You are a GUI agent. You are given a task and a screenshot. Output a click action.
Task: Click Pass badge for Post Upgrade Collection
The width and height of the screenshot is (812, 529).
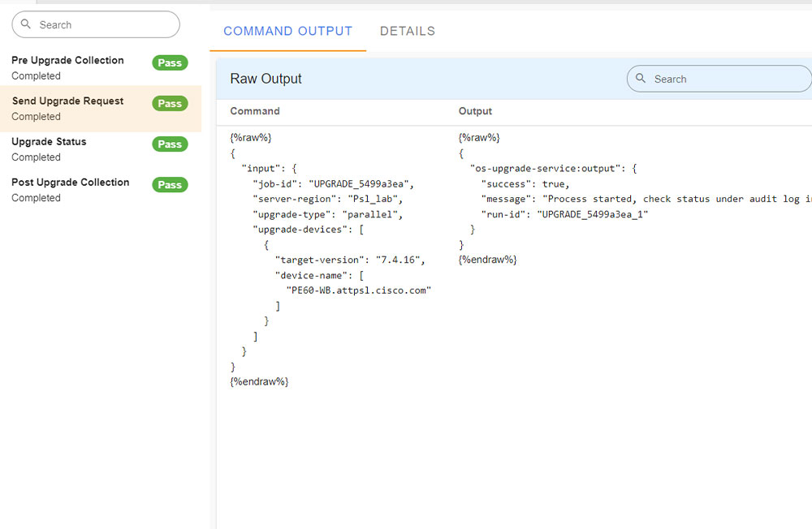point(170,185)
